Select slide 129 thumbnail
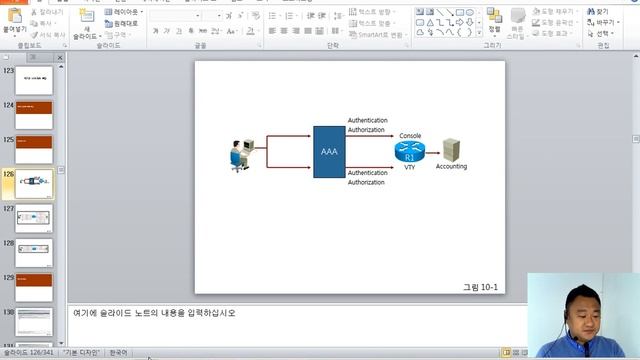The image size is (640, 360). [x=34, y=287]
